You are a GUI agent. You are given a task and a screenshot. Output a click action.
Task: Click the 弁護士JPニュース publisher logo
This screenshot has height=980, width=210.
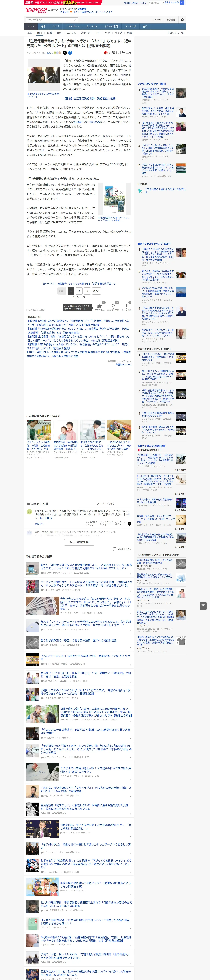[x=118, y=53]
